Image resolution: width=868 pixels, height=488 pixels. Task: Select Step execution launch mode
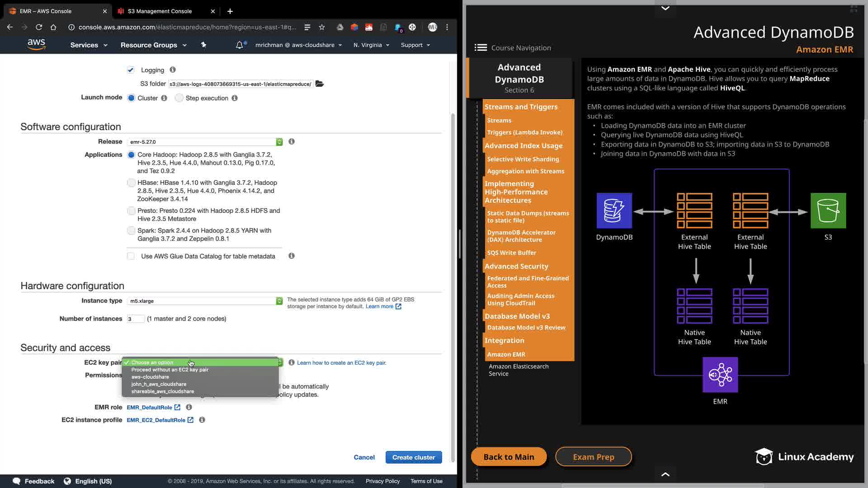(x=179, y=98)
